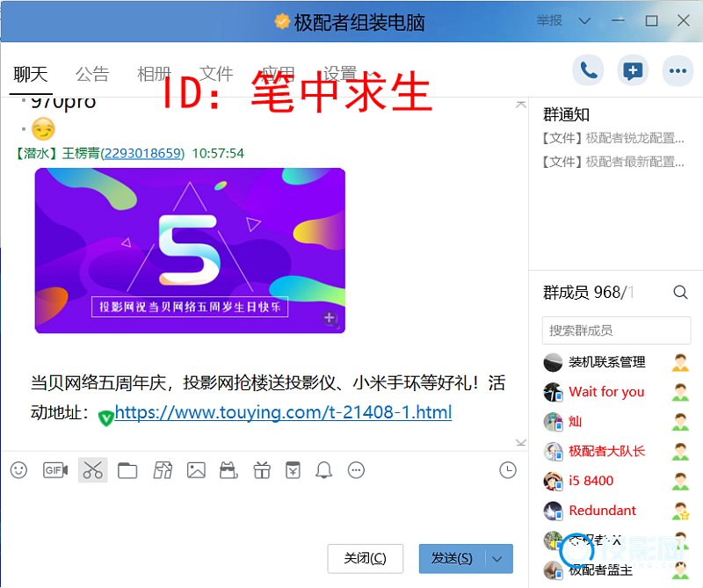Open the GIF animation picker
The width and height of the screenshot is (703, 588).
55,470
